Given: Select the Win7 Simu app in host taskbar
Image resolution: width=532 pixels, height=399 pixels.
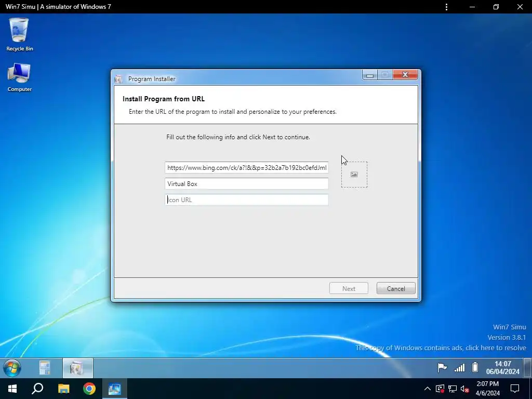Looking at the screenshot, I should tap(115, 389).
